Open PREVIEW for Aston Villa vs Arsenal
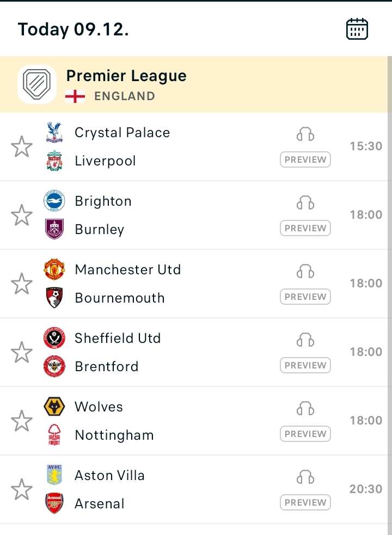 [x=305, y=502]
